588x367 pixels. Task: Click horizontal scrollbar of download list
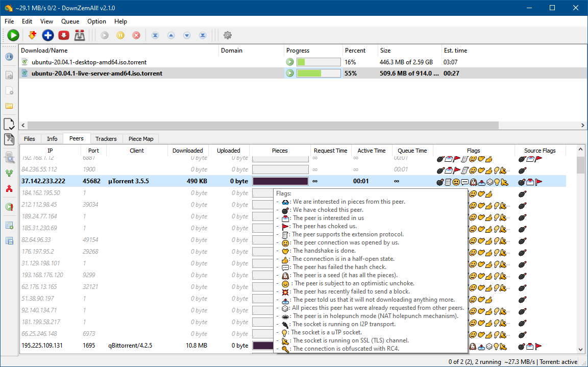(263, 125)
